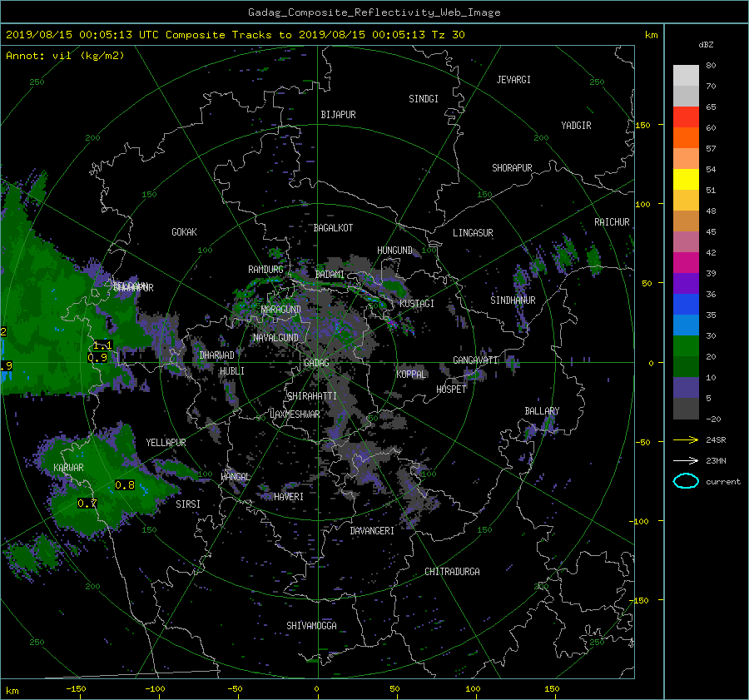Click the 2019/08/15 00:05:13 UTC timestamp line
Screen dimensions: 749x700
tap(235, 35)
